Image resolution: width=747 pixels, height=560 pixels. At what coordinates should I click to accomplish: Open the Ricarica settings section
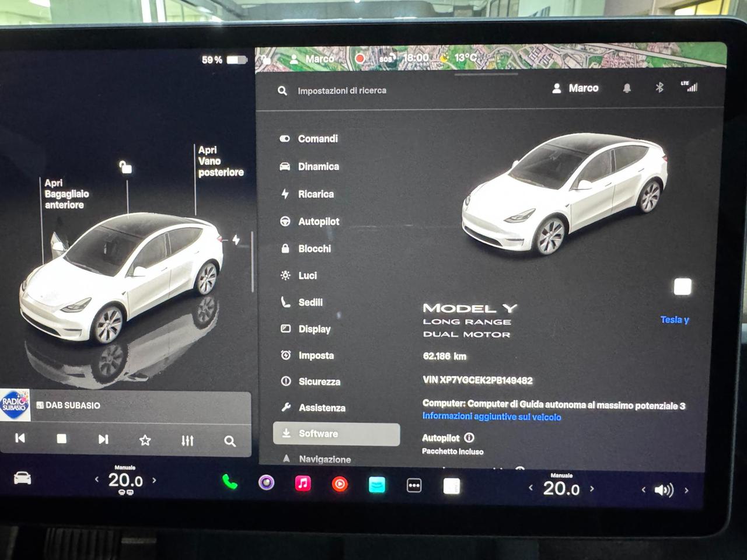(315, 194)
